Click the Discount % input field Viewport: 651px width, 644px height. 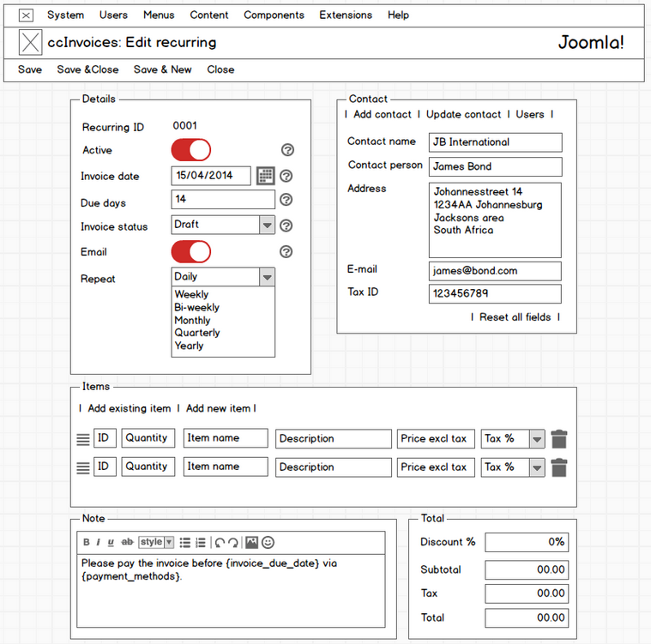click(x=527, y=542)
